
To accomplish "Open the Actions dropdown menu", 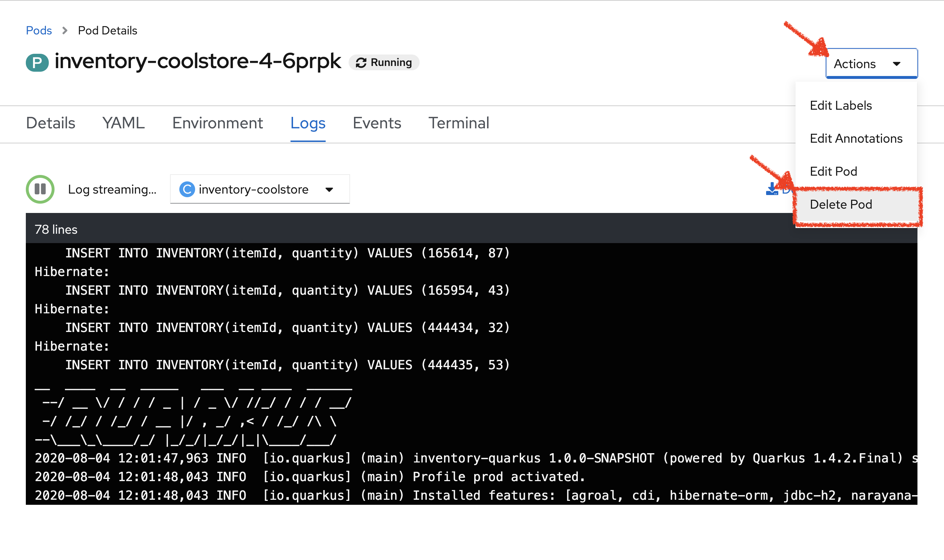I will coord(867,63).
